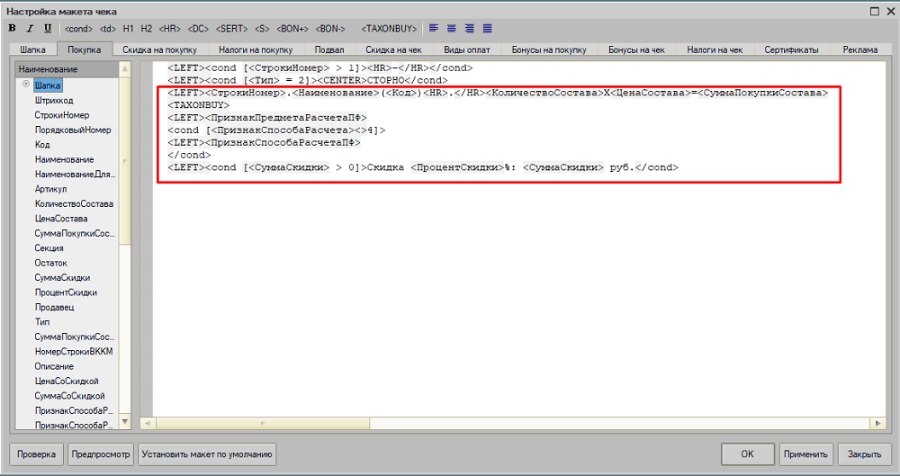Apply H2 heading tag
The image size is (900, 476).
146,28
